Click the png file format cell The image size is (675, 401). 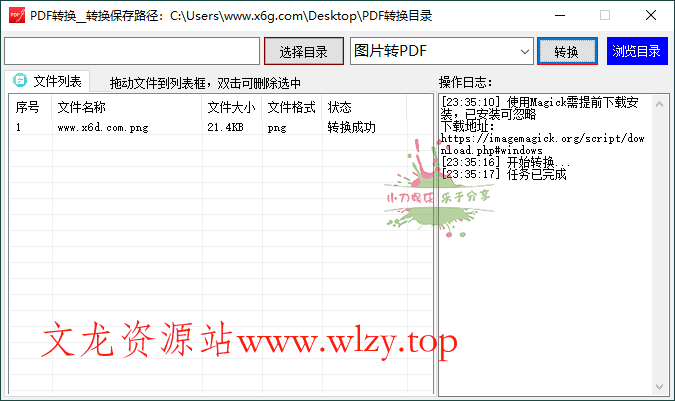(x=277, y=128)
